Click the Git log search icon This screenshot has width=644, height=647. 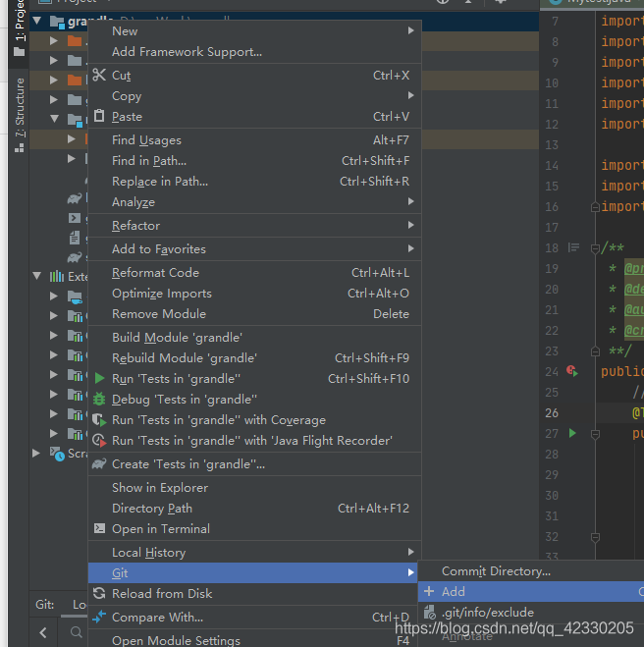76,632
